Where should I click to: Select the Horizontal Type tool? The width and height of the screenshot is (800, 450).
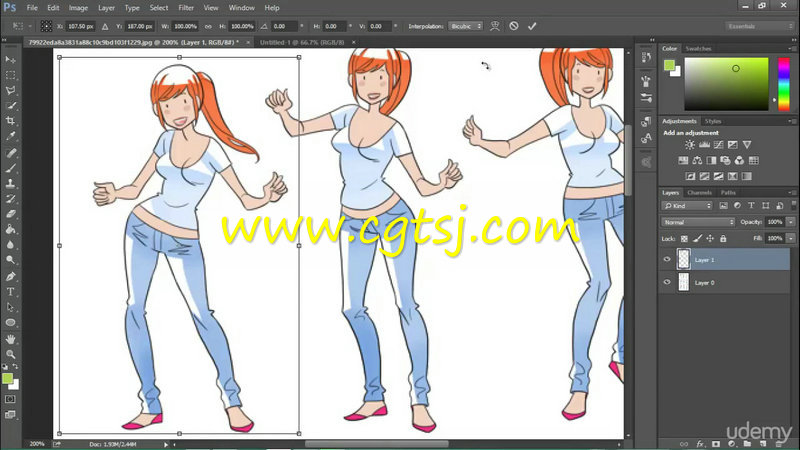click(x=10, y=292)
